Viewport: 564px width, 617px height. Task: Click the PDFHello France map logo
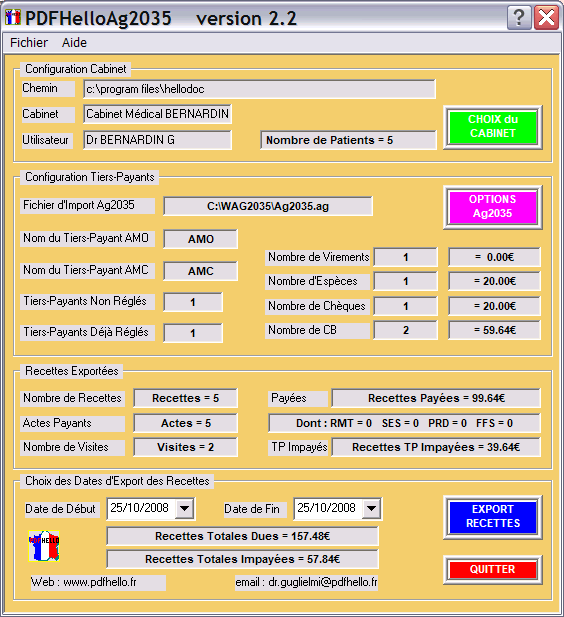coord(44,546)
